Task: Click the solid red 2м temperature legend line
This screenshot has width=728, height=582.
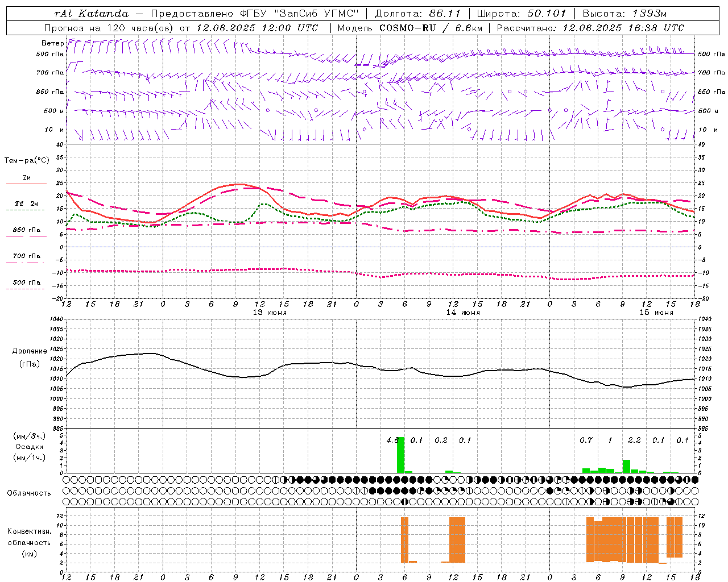Action: coord(26,184)
